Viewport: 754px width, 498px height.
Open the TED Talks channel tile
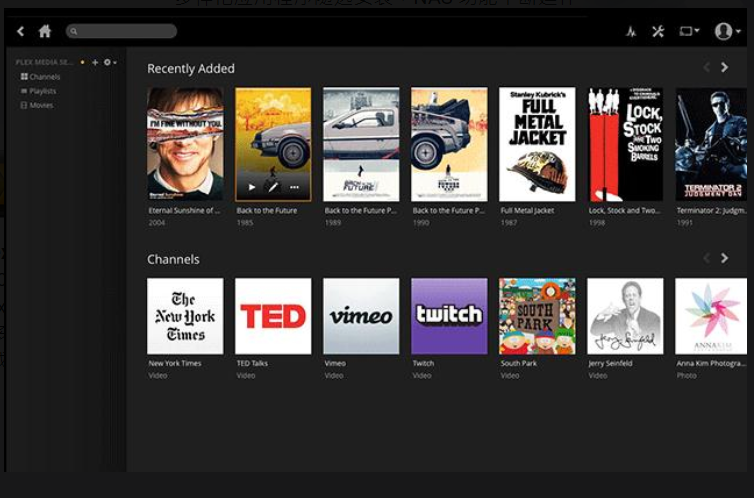(x=273, y=316)
